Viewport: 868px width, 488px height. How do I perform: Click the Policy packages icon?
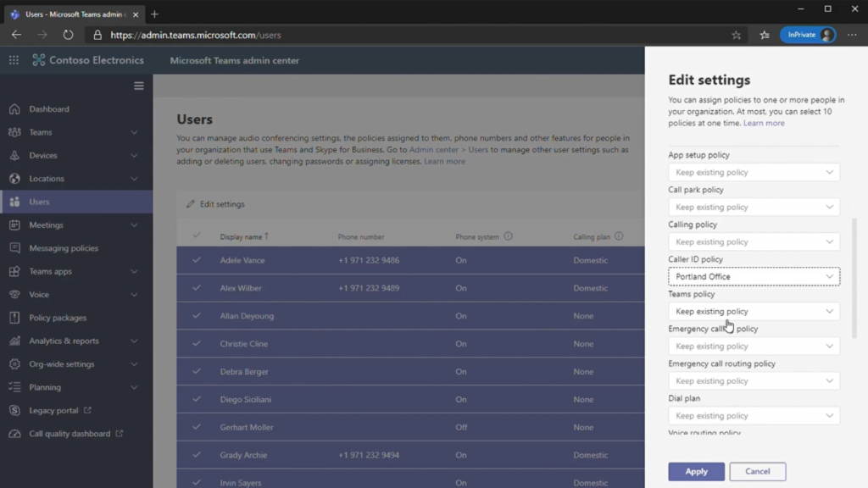pos(14,319)
